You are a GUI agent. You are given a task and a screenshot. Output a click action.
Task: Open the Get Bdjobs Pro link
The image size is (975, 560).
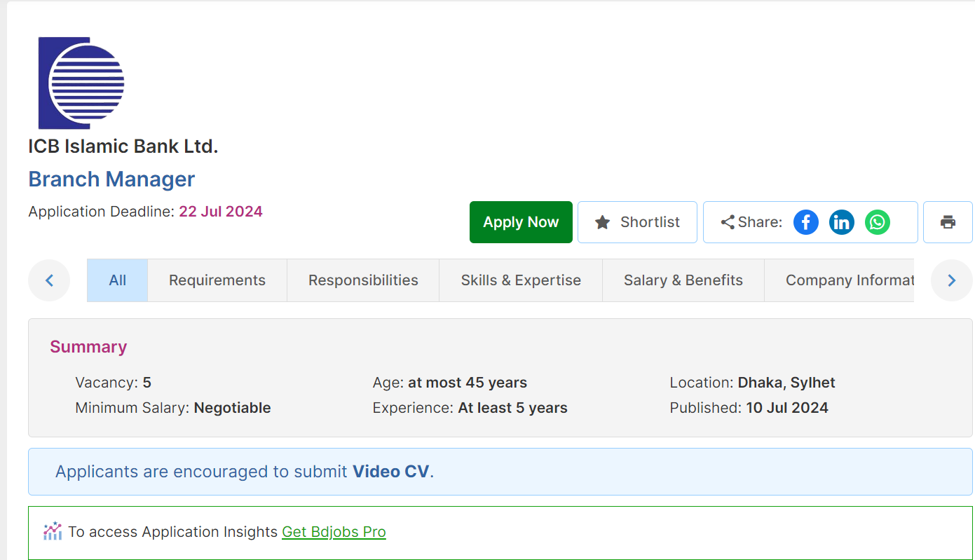(x=334, y=532)
